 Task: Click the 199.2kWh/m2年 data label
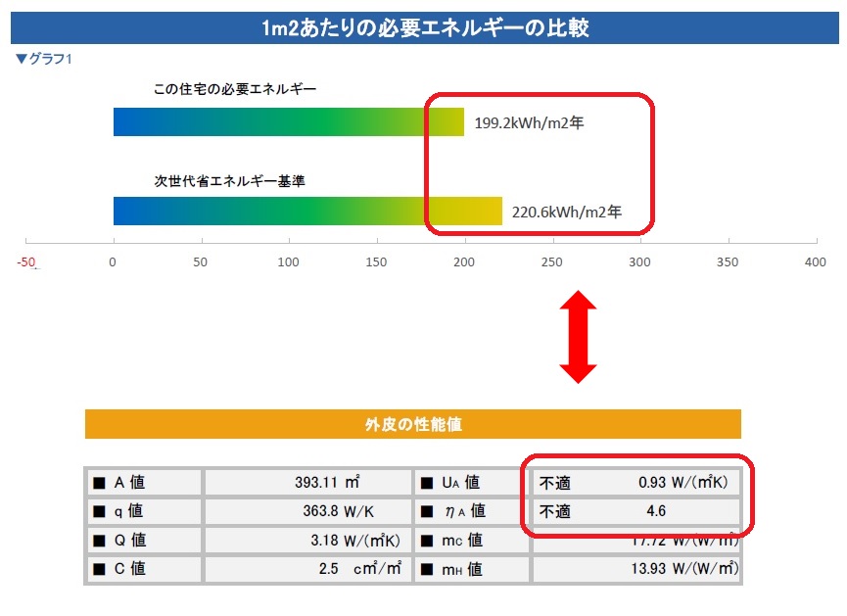(529, 123)
